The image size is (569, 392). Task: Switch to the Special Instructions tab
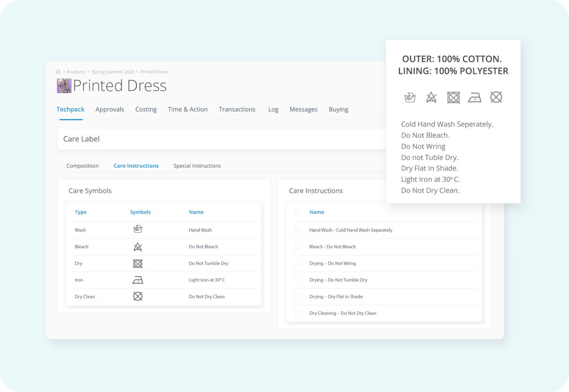197,166
